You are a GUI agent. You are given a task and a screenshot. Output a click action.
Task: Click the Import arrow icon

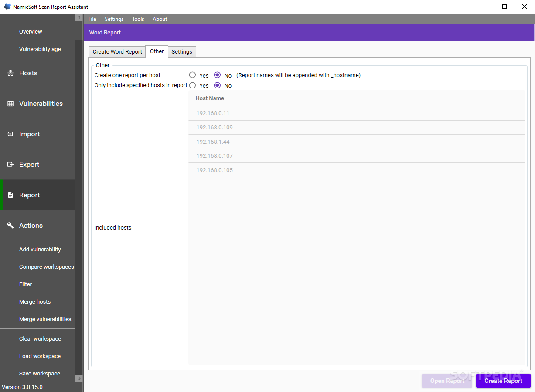(10, 134)
